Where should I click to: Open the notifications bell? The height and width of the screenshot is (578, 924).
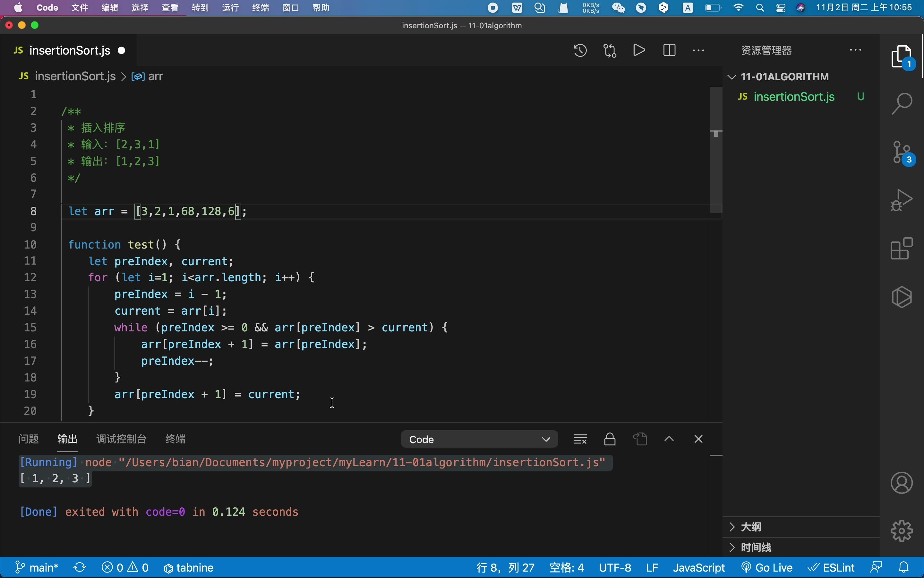(x=904, y=568)
